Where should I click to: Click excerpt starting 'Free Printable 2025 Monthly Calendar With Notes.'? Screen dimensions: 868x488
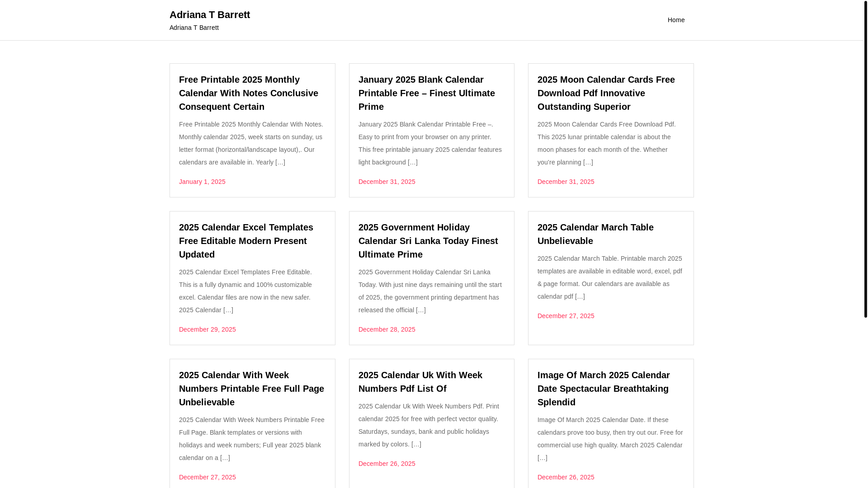[x=252, y=143]
